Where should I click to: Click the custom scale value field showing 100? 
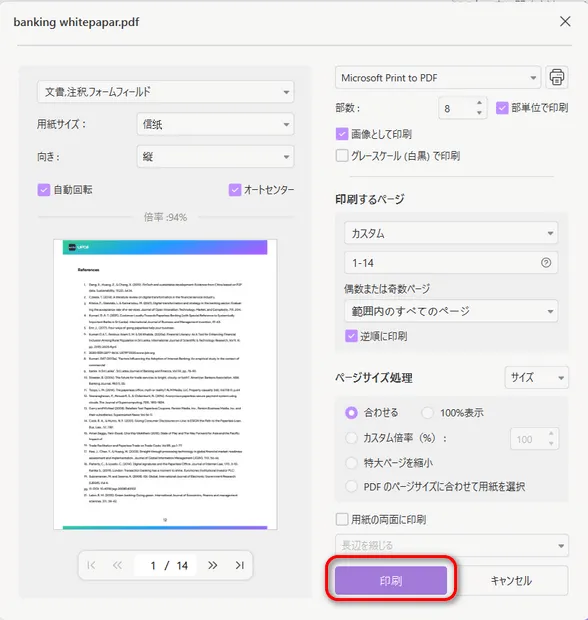534,439
